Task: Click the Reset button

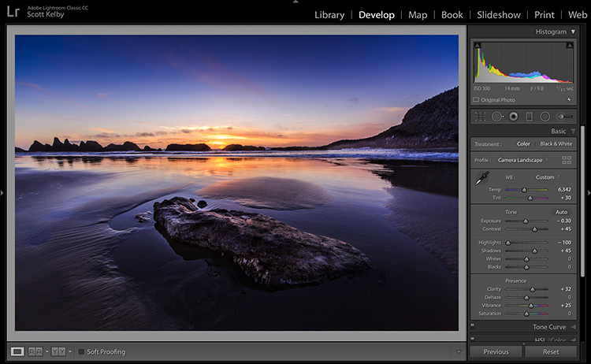Action: (550, 351)
